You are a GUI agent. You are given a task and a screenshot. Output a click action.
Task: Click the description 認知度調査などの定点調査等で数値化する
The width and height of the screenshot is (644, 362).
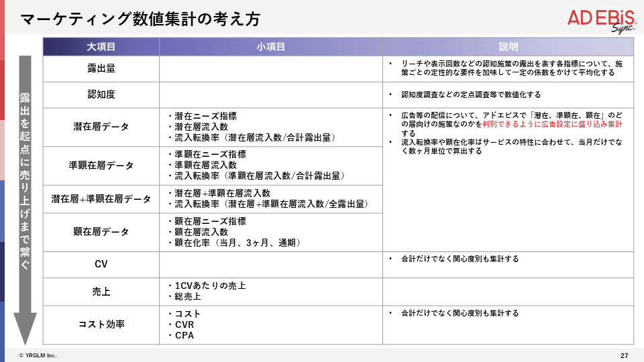click(471, 95)
